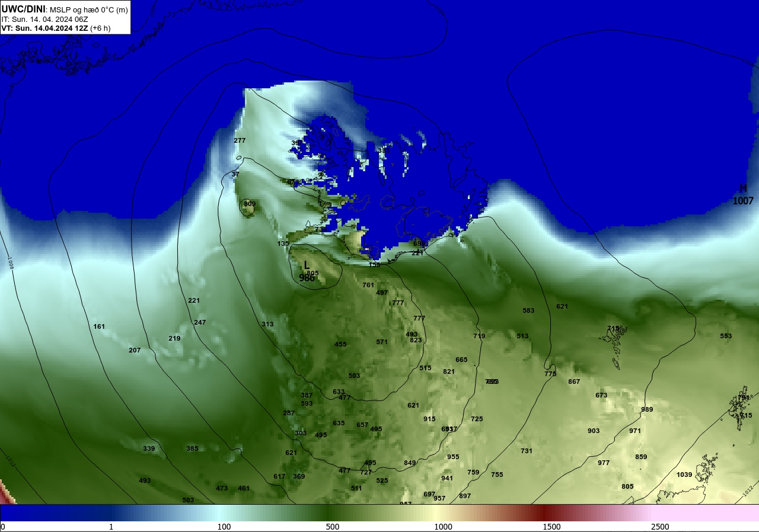
Task: Click the map value 583
Action: 528,310
